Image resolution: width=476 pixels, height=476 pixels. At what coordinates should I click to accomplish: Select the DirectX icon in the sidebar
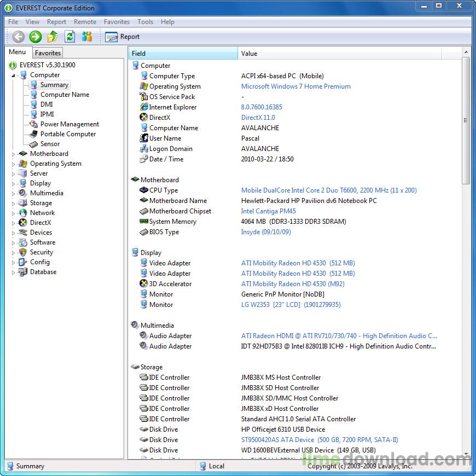pos(22,223)
